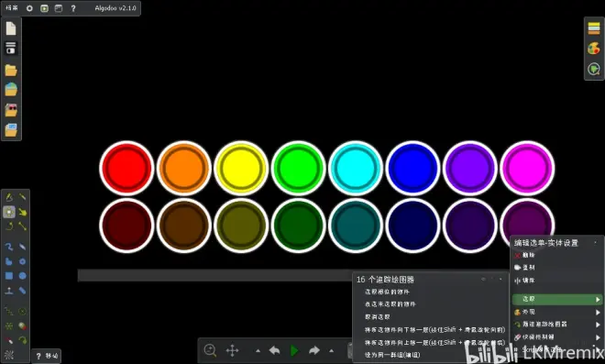Image resolution: width=605 pixels, height=364 pixels.
Task: Click the bright red circle
Action: tap(126, 169)
